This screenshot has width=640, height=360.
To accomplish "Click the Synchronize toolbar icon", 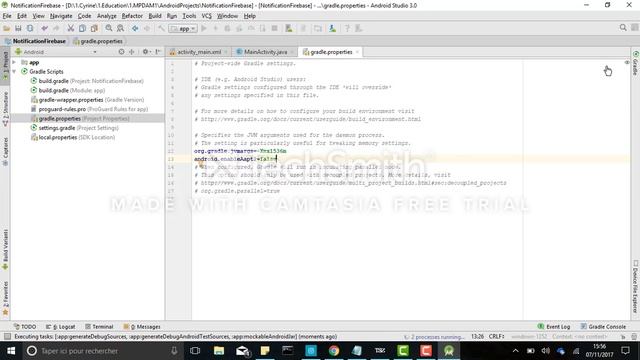I will click(x=30, y=28).
